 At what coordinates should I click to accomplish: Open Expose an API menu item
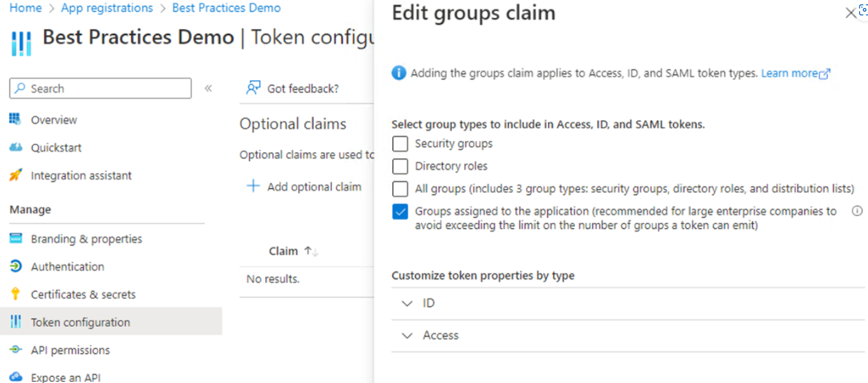pyautogui.click(x=65, y=377)
